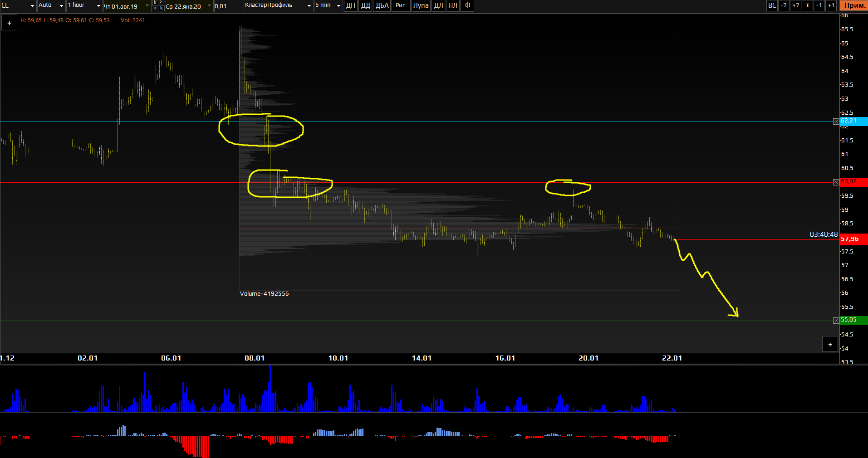
Task: Shift range back with -1 button
Action: (x=819, y=5)
